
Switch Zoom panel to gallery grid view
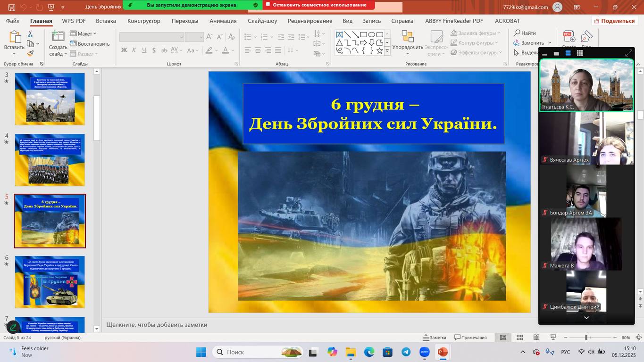(x=580, y=53)
